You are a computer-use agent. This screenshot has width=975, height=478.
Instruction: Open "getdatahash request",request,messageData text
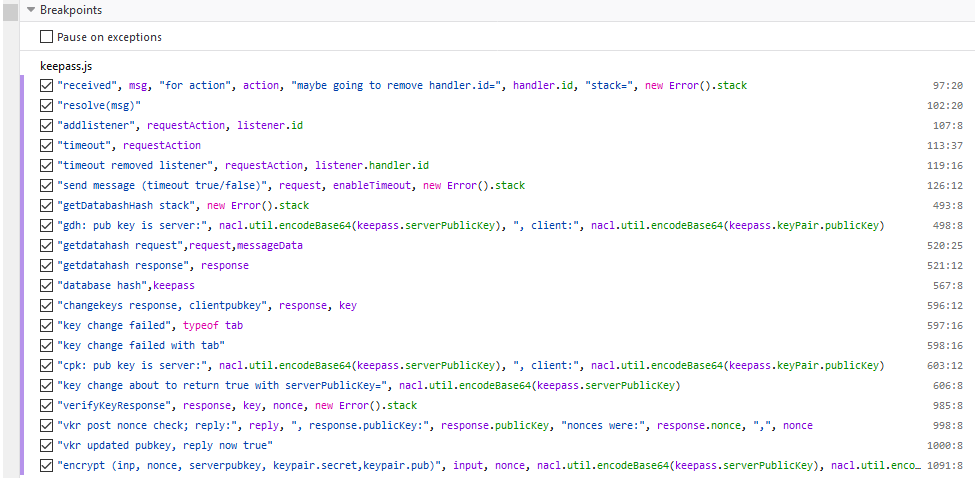click(180, 245)
